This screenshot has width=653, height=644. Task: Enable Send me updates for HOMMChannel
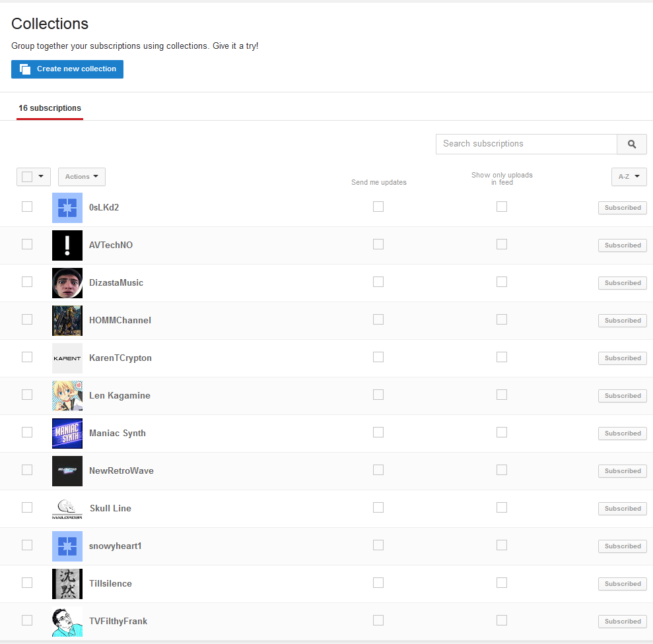click(378, 319)
